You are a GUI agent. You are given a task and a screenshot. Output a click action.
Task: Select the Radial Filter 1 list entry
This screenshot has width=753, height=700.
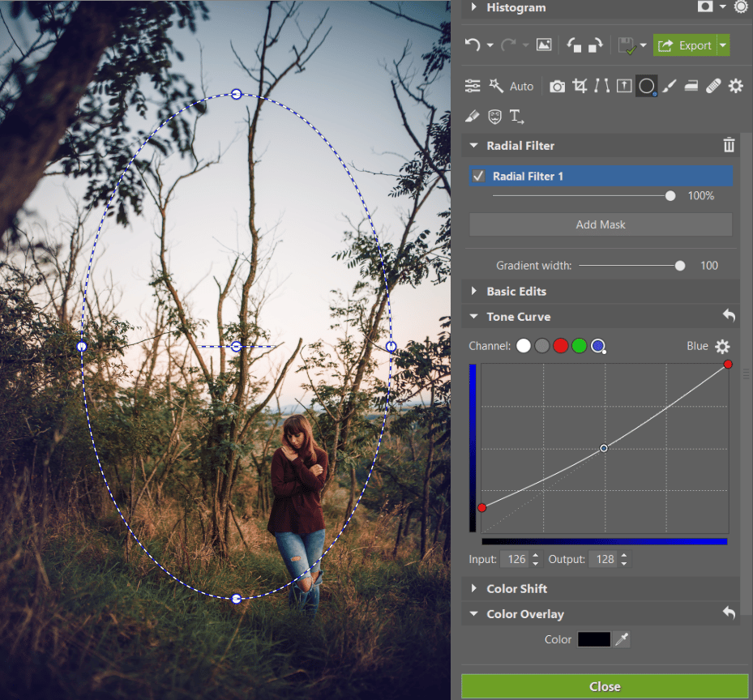[601, 176]
